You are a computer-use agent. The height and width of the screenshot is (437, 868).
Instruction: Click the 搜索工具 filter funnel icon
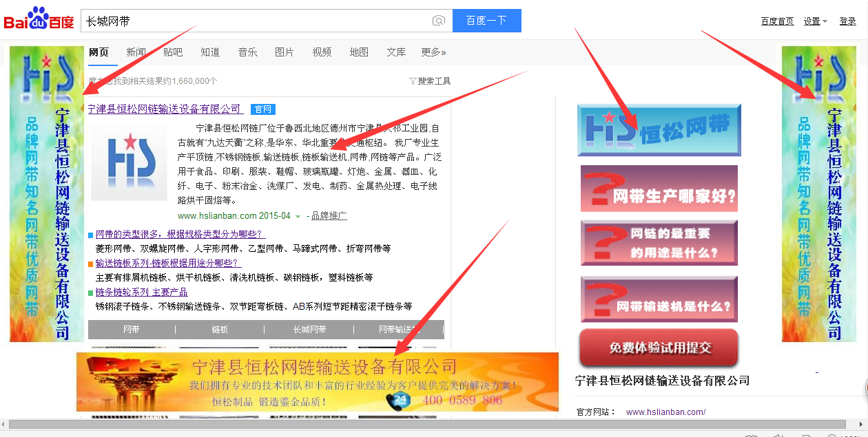[x=413, y=81]
